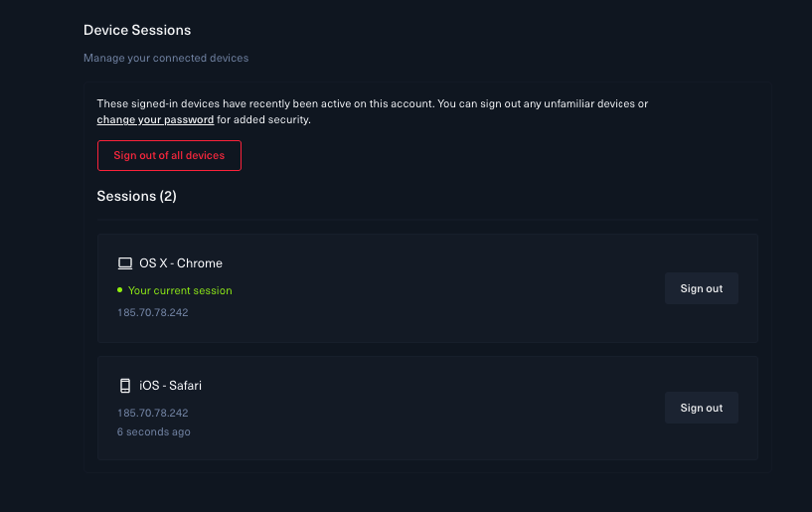Viewport: 812px width, 512px height.
Task: Select the iOS - Safari session title
Action: (170, 386)
